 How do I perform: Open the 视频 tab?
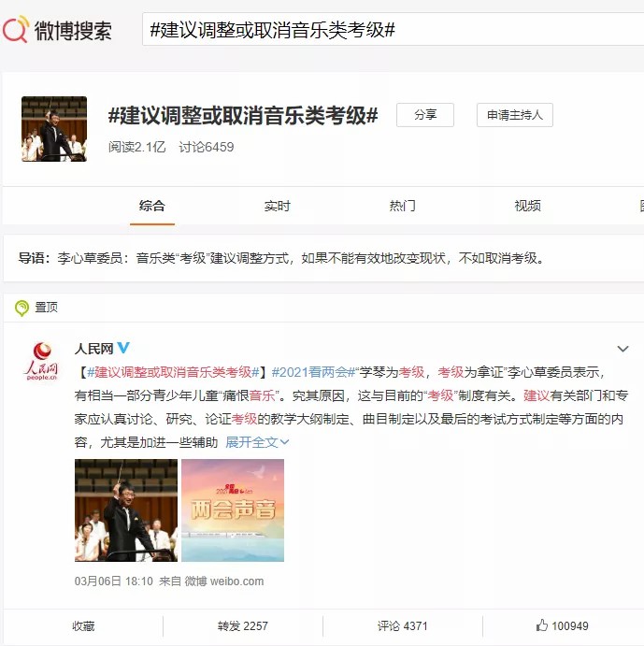coord(527,205)
